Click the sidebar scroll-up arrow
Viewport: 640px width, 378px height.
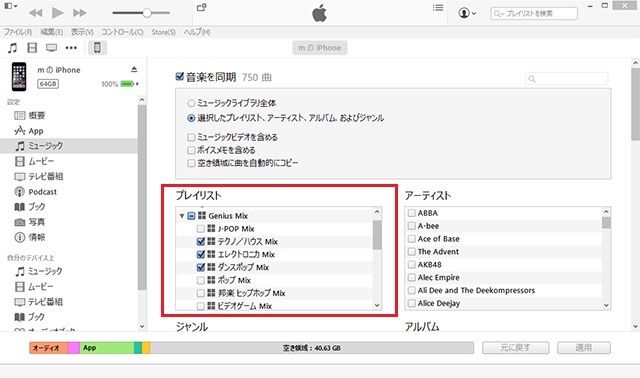point(142,100)
